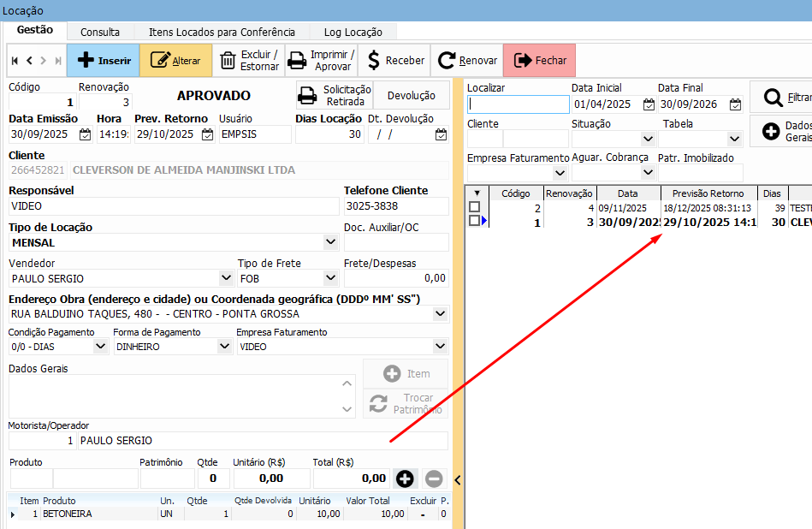Open the Data Emissão calendar picker
This screenshot has width=812, height=529.
coord(86,134)
